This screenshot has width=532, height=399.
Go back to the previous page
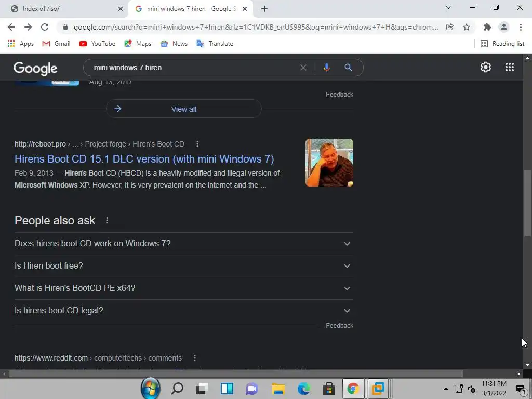pos(11,27)
